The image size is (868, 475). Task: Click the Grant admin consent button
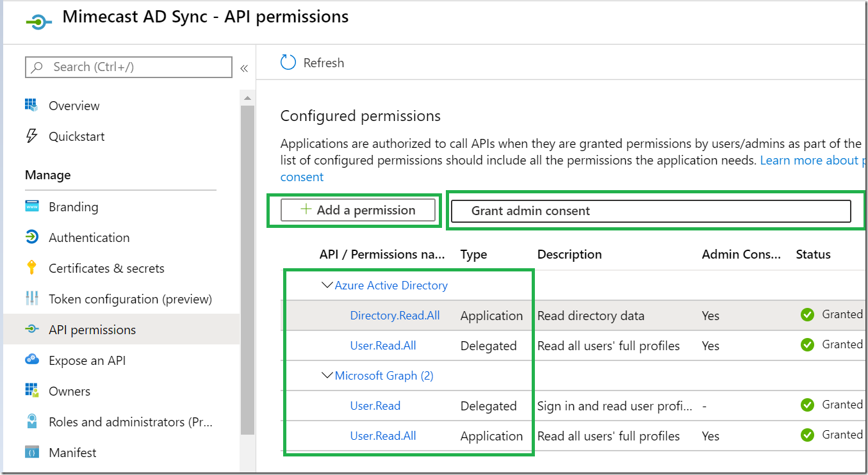click(x=651, y=211)
